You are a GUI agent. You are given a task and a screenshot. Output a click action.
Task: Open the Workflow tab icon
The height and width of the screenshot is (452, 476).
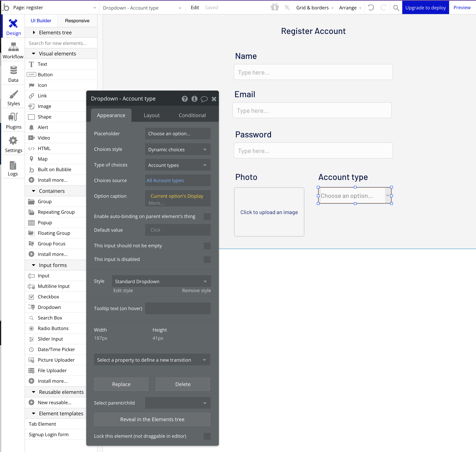[13, 47]
